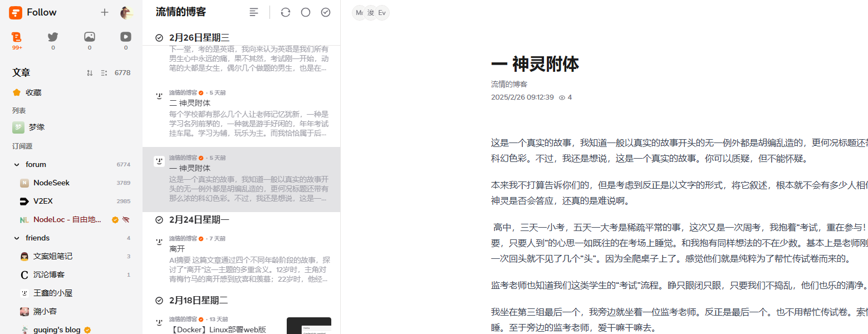868x334 pixels.
Task: Open the 梦缘 list
Action: coord(36,127)
